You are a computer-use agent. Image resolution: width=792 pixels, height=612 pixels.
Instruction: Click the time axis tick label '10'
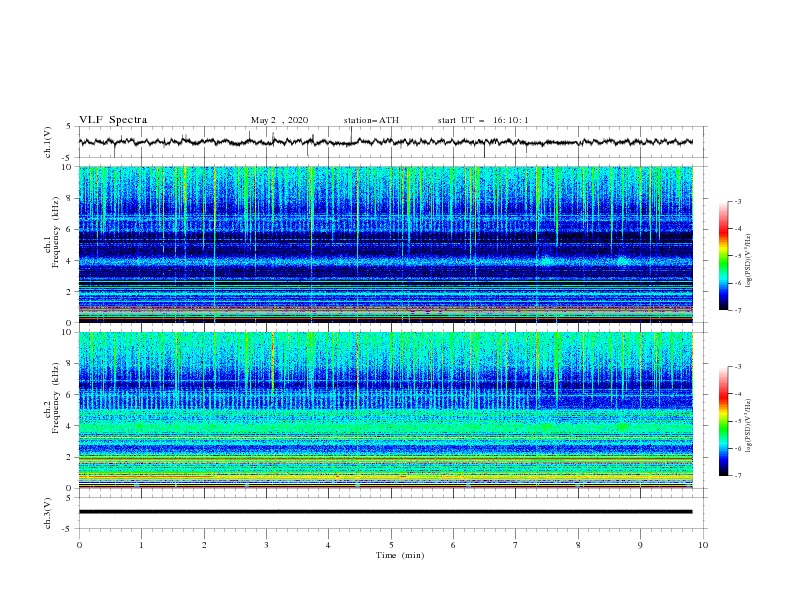[x=703, y=545]
